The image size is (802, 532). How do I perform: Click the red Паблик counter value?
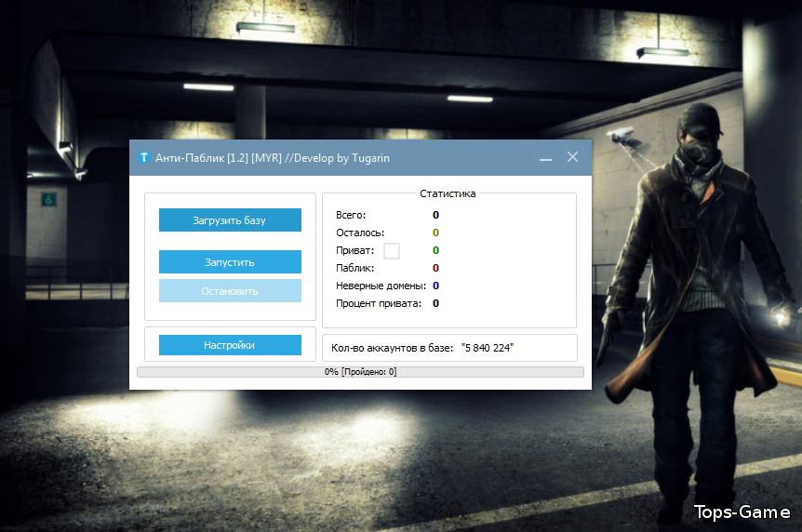tap(435, 269)
